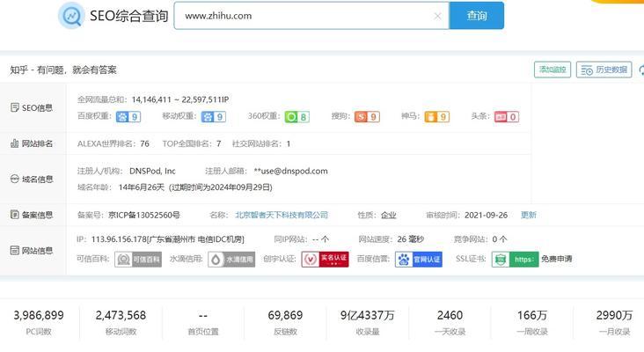The image size is (644, 352).
Task: Click registrant DNSPod, Inc
Action: (x=152, y=171)
